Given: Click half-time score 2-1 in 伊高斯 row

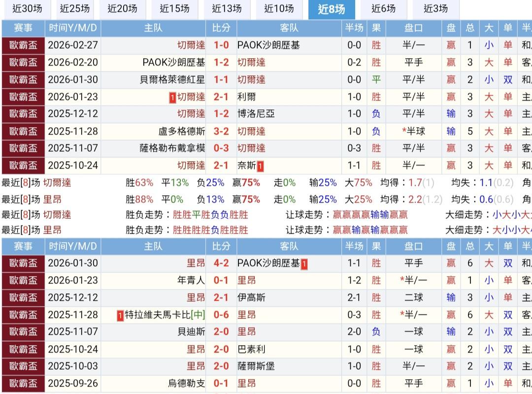Looking at the screenshot, I should 354,297.
